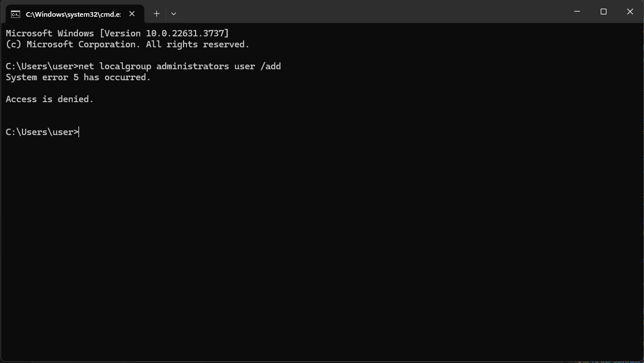
Task: Expand the new tab profile dropdown
Action: click(174, 13)
